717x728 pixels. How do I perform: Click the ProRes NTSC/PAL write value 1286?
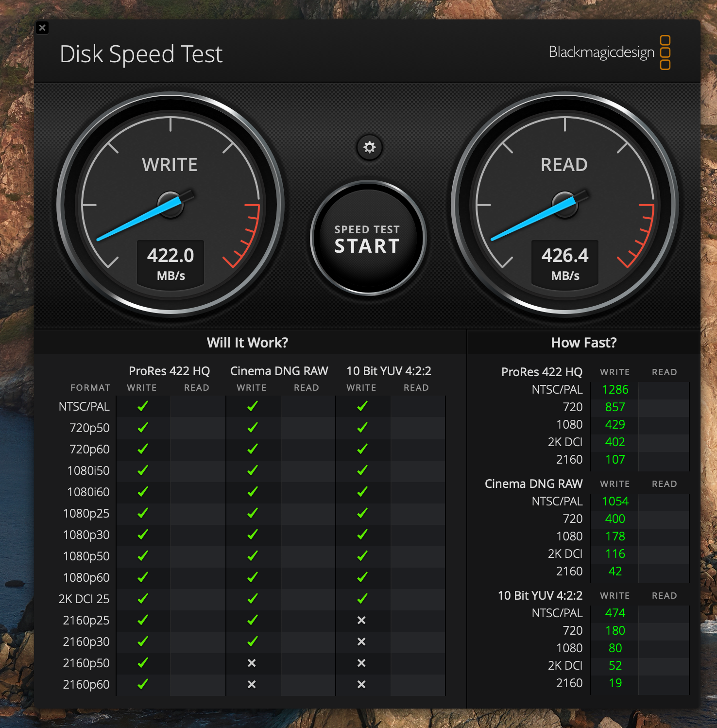tap(615, 390)
